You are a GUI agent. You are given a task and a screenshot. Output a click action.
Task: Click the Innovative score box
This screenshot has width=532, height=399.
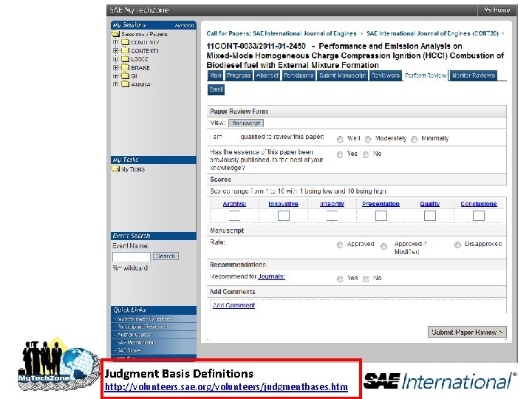click(x=283, y=216)
